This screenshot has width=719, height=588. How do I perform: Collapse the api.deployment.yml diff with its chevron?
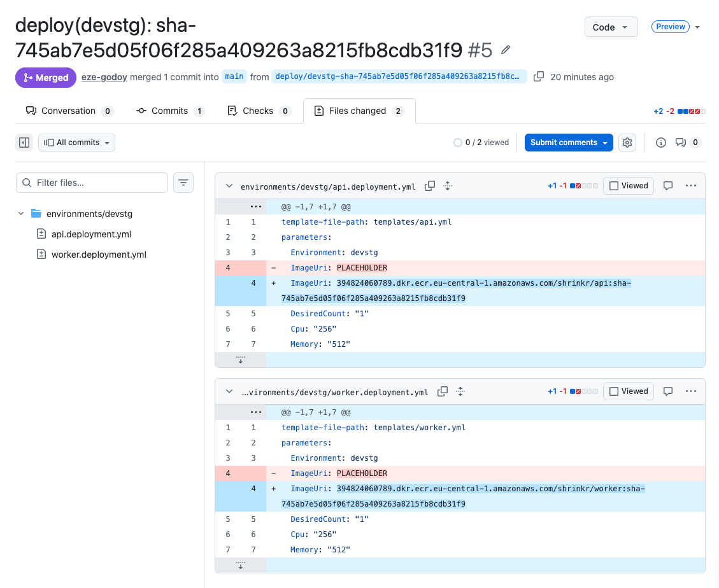(x=229, y=186)
